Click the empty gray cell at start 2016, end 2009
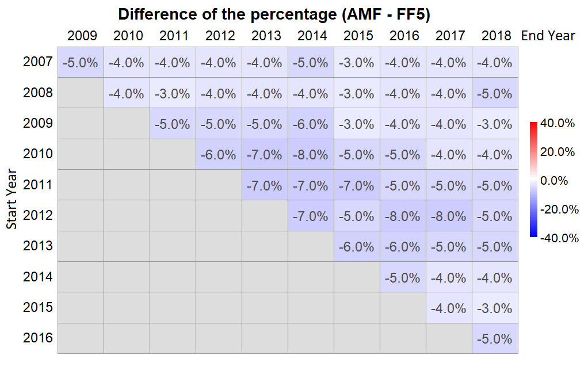The width and height of the screenshot is (588, 366). pyautogui.click(x=81, y=339)
